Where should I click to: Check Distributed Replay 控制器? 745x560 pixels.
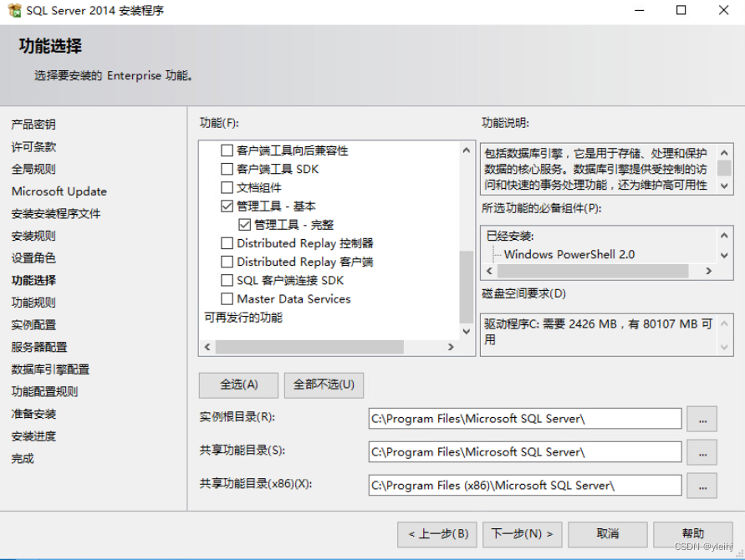pyautogui.click(x=226, y=243)
